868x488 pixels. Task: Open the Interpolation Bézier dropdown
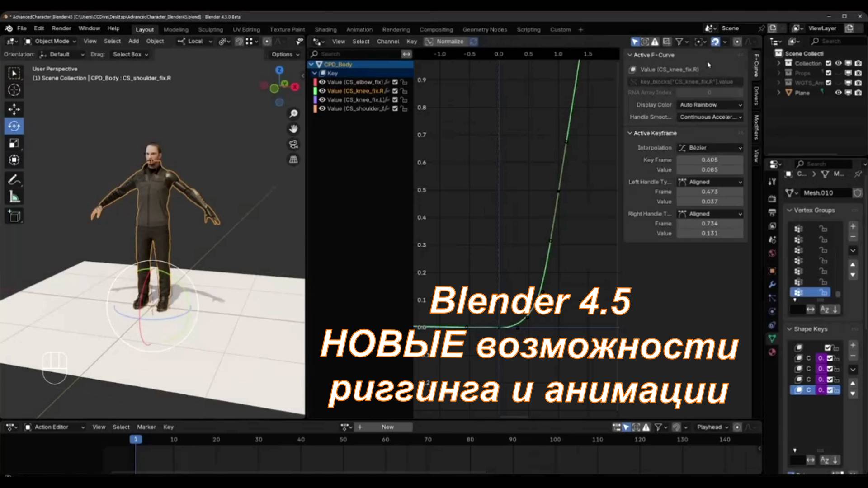point(710,148)
